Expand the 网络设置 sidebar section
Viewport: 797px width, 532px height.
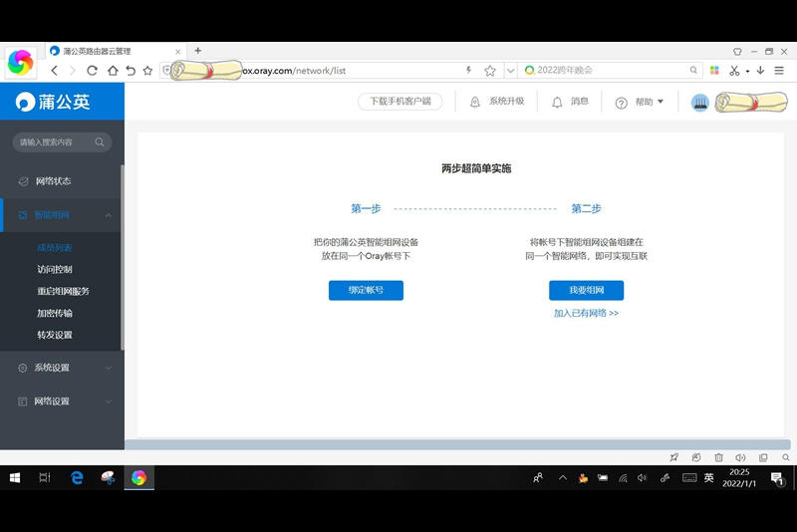click(62, 401)
